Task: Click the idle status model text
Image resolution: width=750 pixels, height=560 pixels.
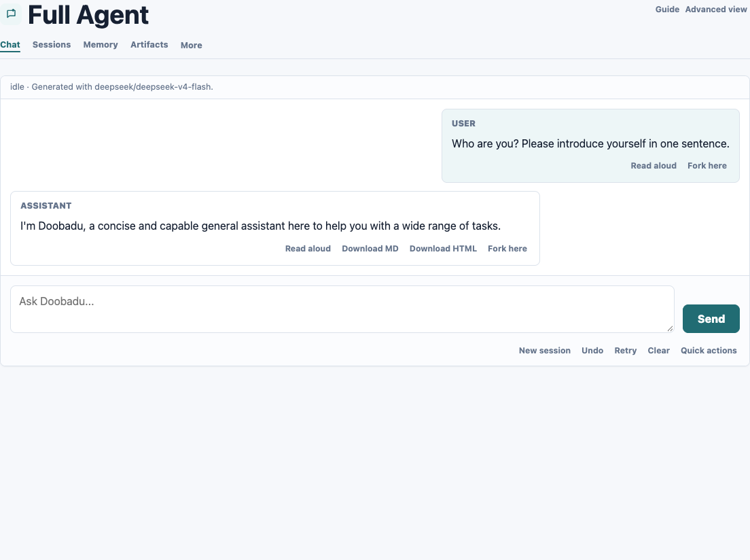Action: 111,86
